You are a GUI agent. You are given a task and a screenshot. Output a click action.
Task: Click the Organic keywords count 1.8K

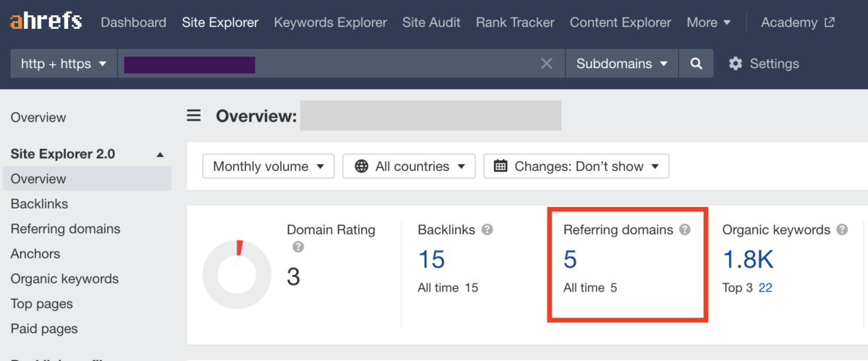coord(748,259)
